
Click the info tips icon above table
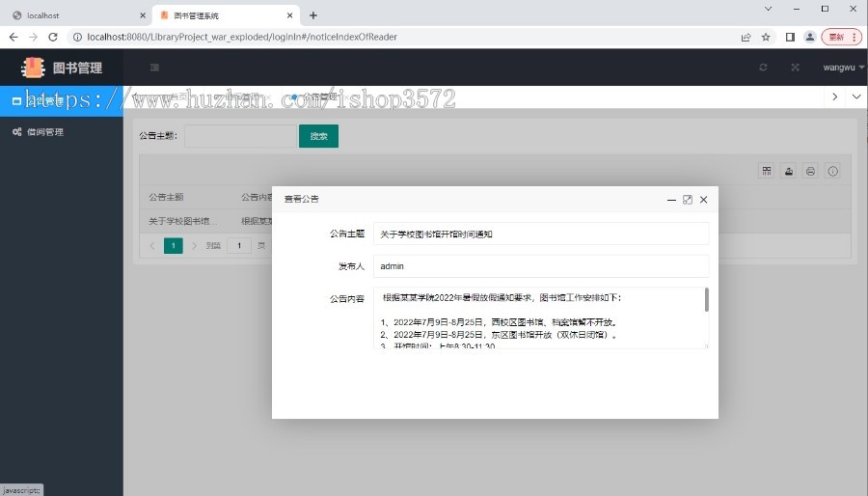832,171
